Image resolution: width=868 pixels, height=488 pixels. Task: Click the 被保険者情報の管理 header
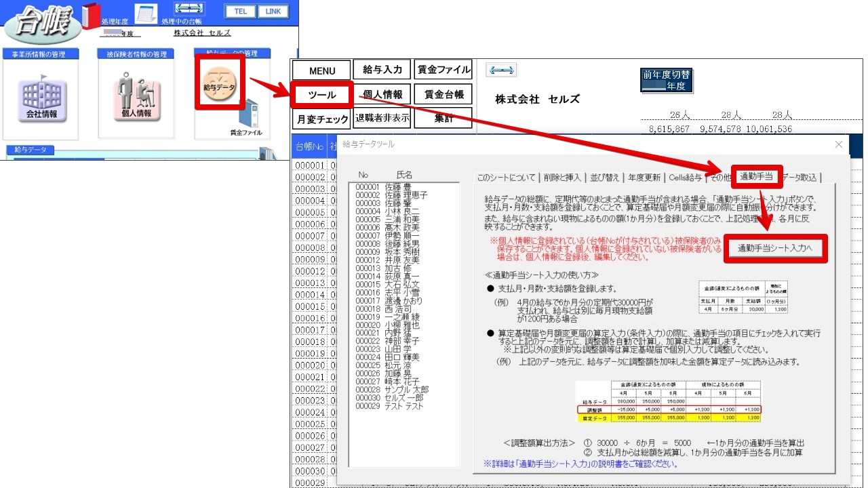tap(136, 54)
